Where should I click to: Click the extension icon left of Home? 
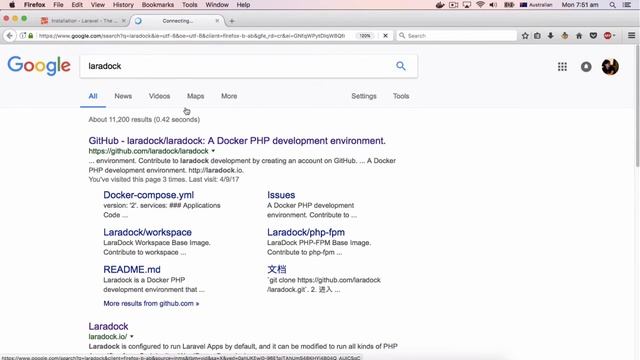point(564,36)
